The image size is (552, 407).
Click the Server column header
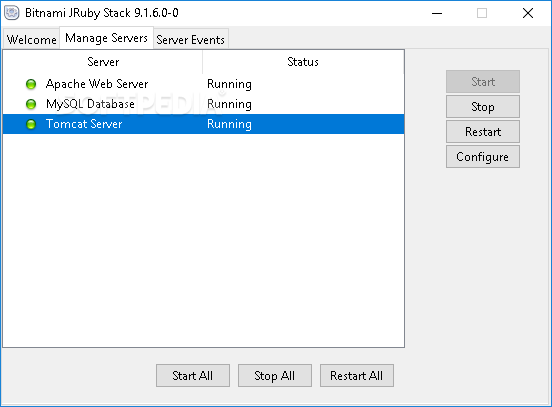(103, 62)
